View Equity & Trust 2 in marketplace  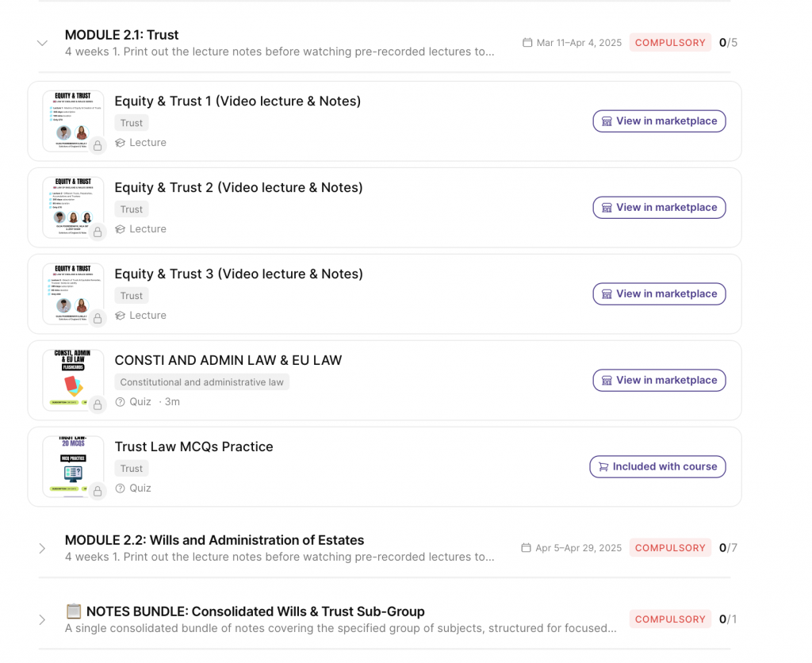659,208
